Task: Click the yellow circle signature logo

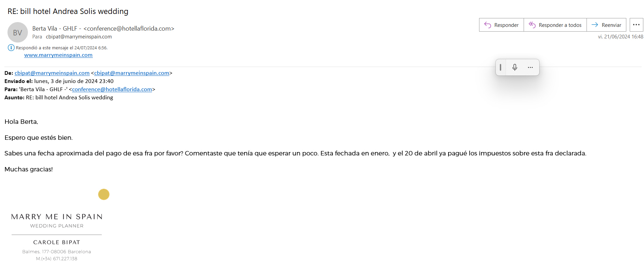Action: point(104,194)
